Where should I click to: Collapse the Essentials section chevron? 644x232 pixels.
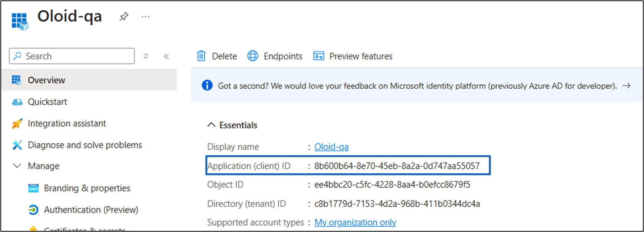tap(211, 125)
